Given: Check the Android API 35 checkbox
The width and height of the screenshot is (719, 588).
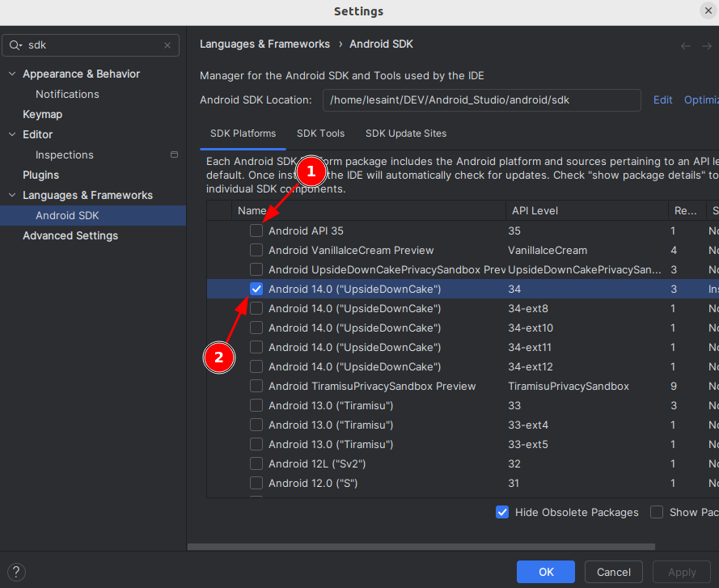Looking at the screenshot, I should [256, 231].
